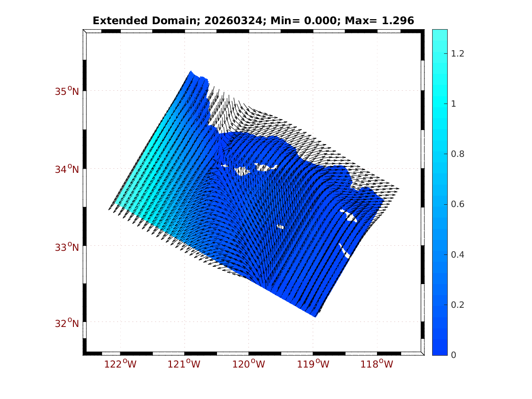Click the 34°N latitude label
Viewport: 532px width, 399px height.
[67, 169]
